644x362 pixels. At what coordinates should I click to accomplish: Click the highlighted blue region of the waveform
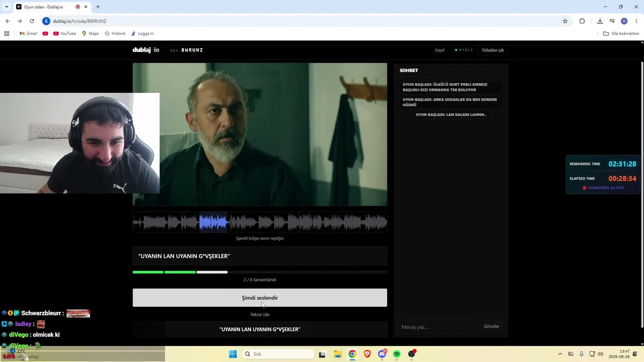213,222
